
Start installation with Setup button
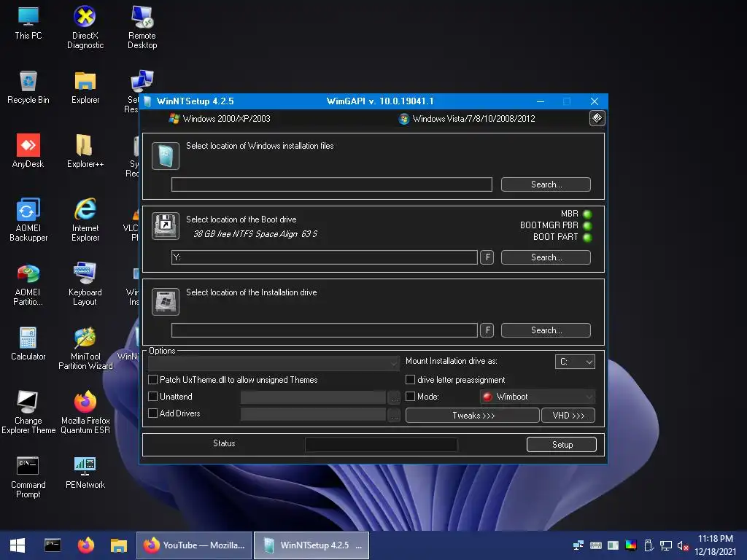(x=562, y=444)
